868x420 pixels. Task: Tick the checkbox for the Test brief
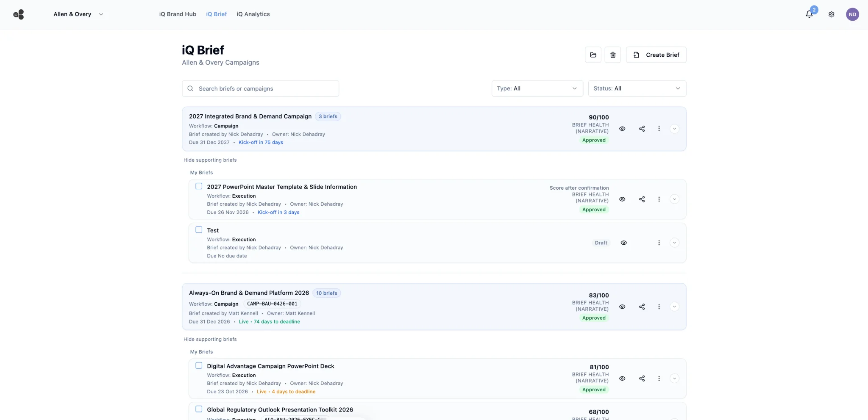[x=199, y=230]
